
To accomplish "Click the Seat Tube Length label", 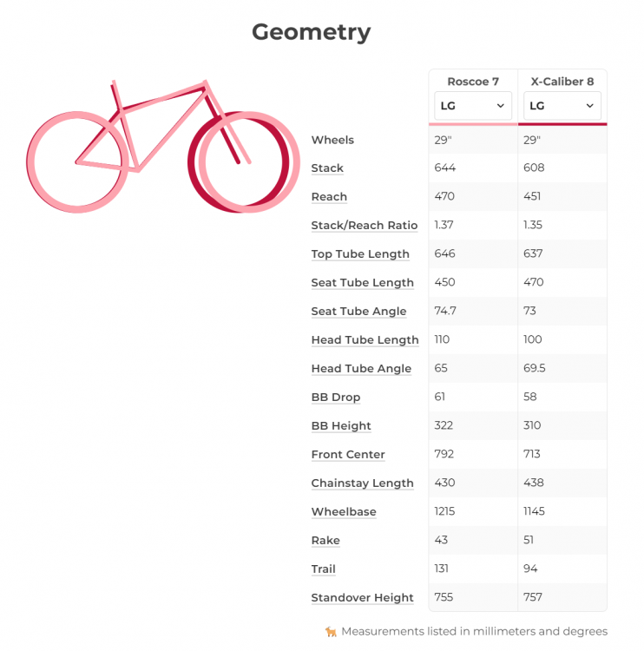I will point(362,283).
